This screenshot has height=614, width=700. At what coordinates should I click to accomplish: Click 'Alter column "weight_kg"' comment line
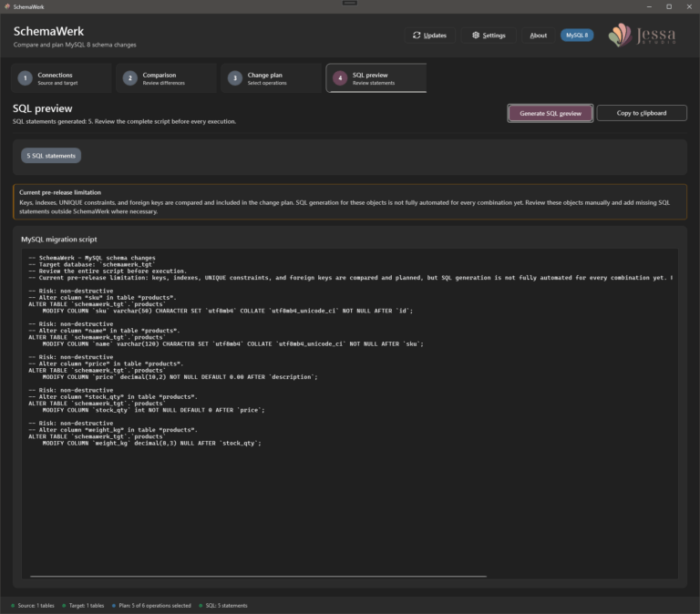coord(113,430)
